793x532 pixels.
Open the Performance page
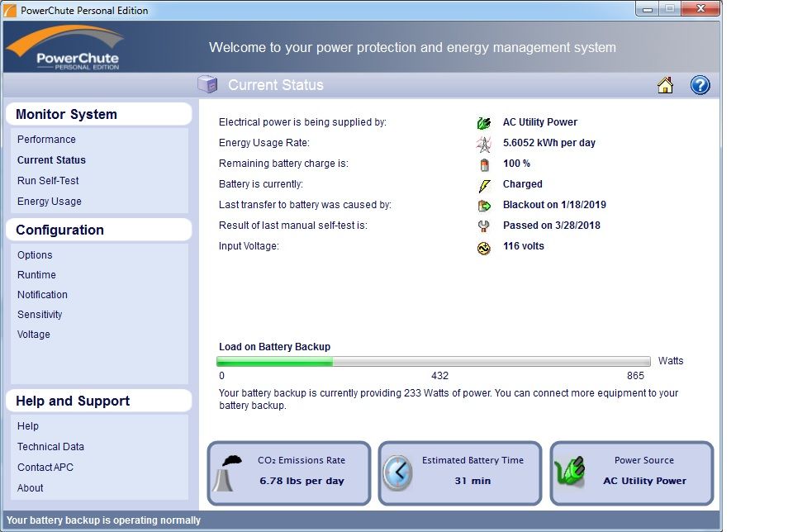(46, 139)
